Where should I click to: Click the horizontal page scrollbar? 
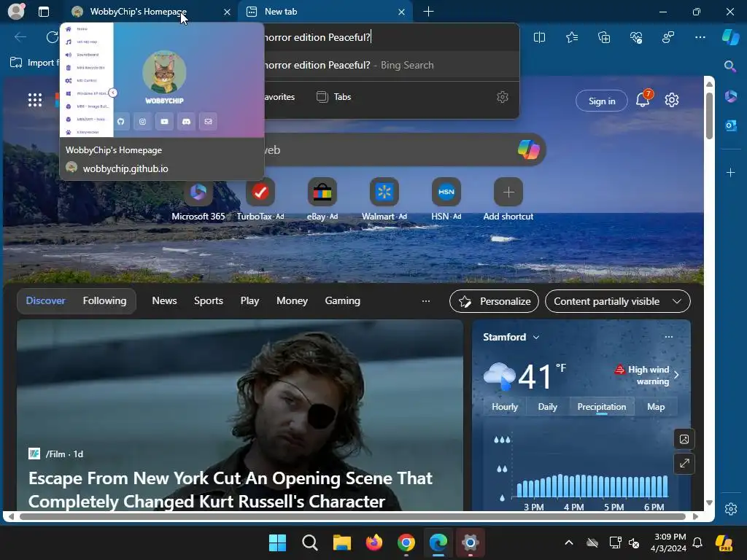[352, 516]
